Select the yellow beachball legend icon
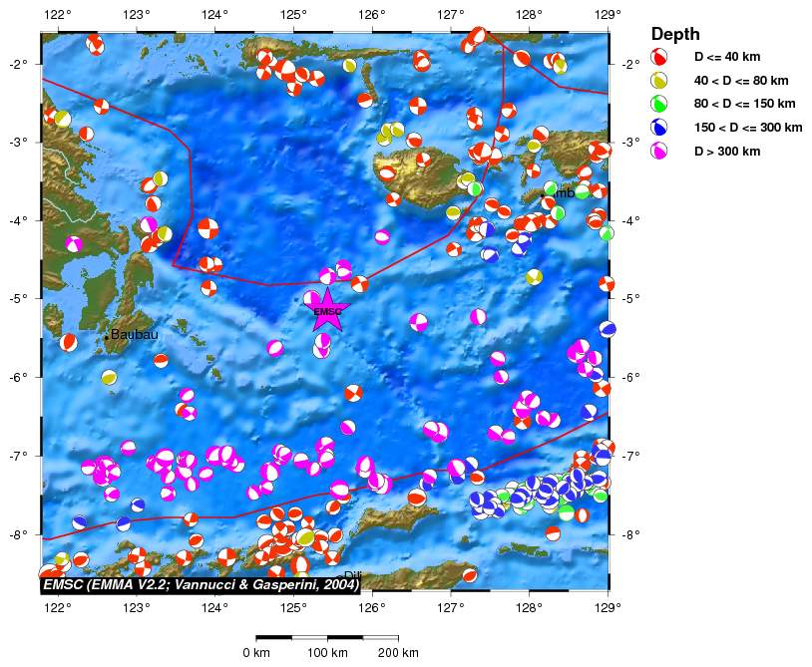Screen dimensions: 812x667 click(659, 81)
